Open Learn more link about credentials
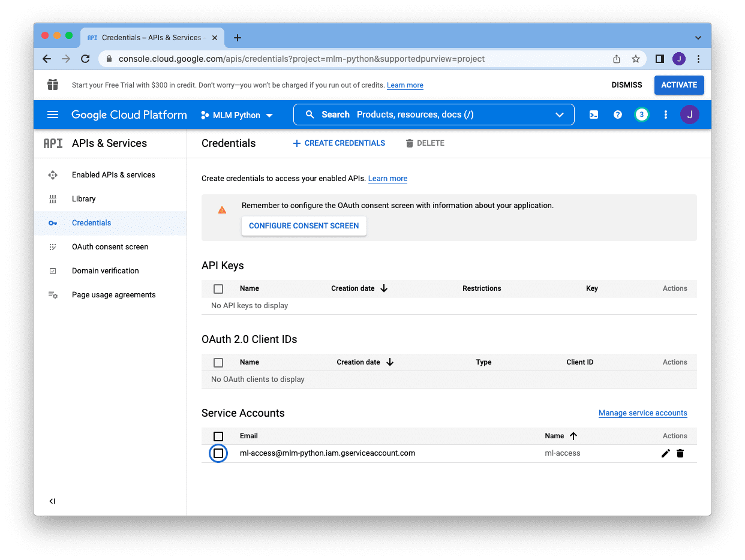 [387, 179]
